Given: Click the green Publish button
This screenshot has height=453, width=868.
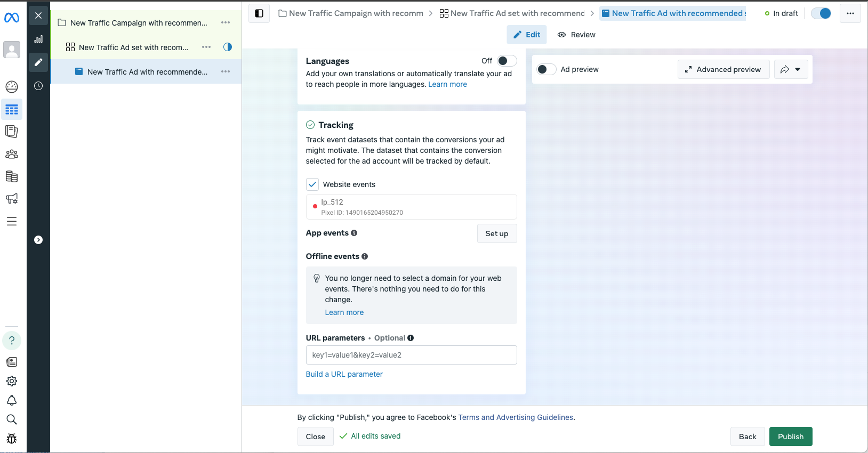Looking at the screenshot, I should (790, 436).
